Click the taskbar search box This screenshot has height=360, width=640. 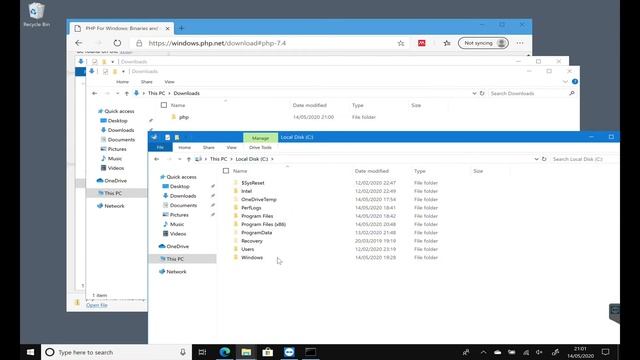tap(116, 352)
